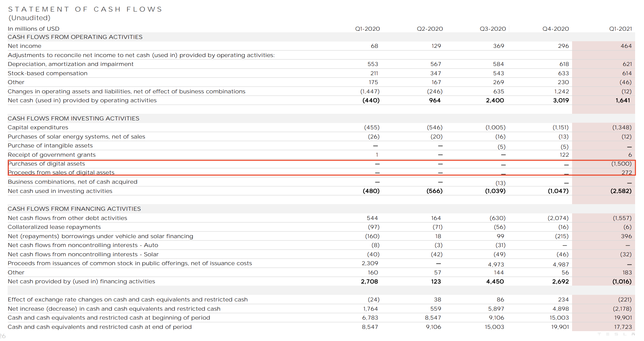
Task: Click Stock-based compensation value 347
Action: pyautogui.click(x=435, y=73)
